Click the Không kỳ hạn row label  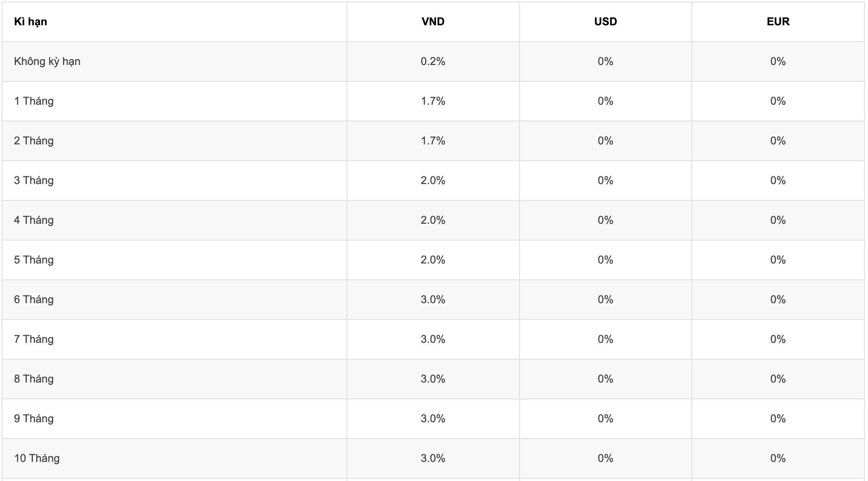[x=47, y=61]
